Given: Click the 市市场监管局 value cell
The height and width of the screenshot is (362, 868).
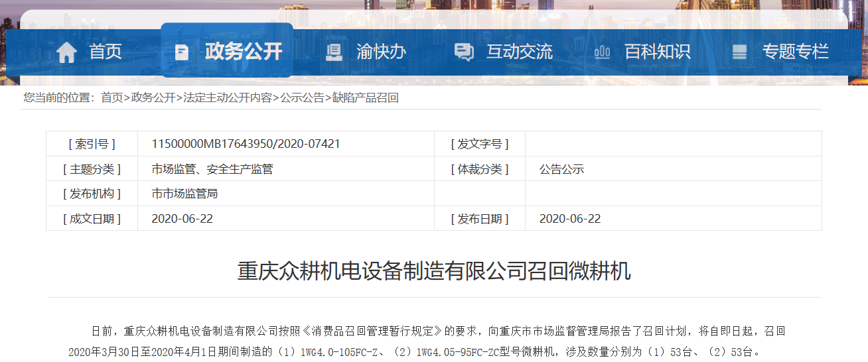Looking at the screenshot, I should 286,194.
